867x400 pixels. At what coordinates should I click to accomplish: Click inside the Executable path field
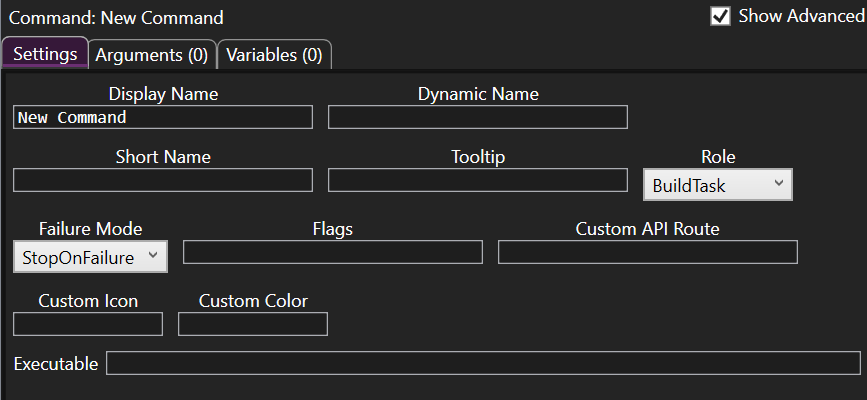tap(483, 363)
